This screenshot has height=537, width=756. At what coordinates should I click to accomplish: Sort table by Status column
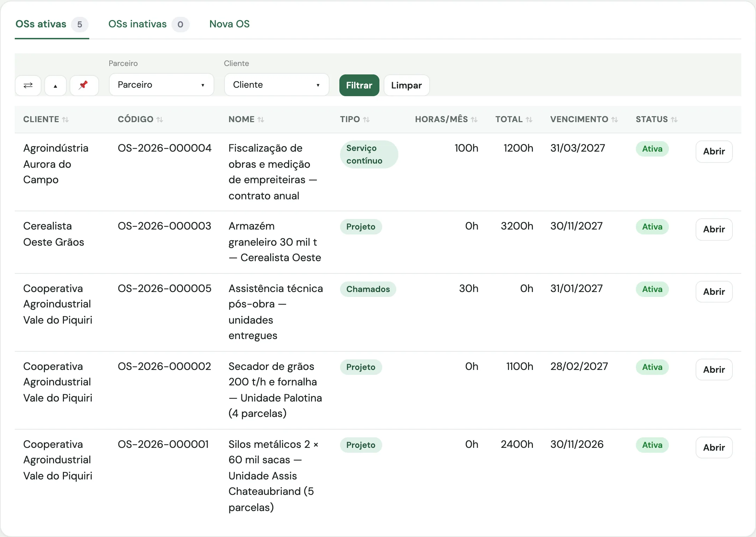657,119
